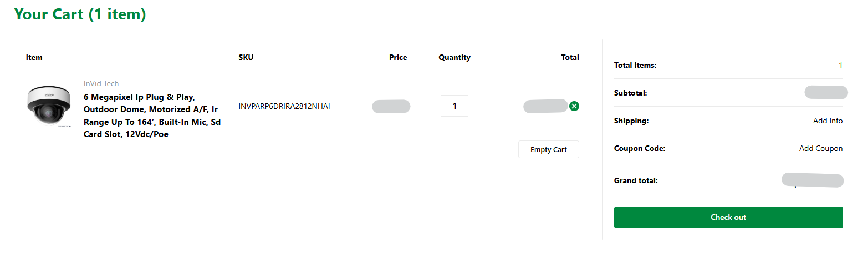Click the Total Items label

(635, 65)
